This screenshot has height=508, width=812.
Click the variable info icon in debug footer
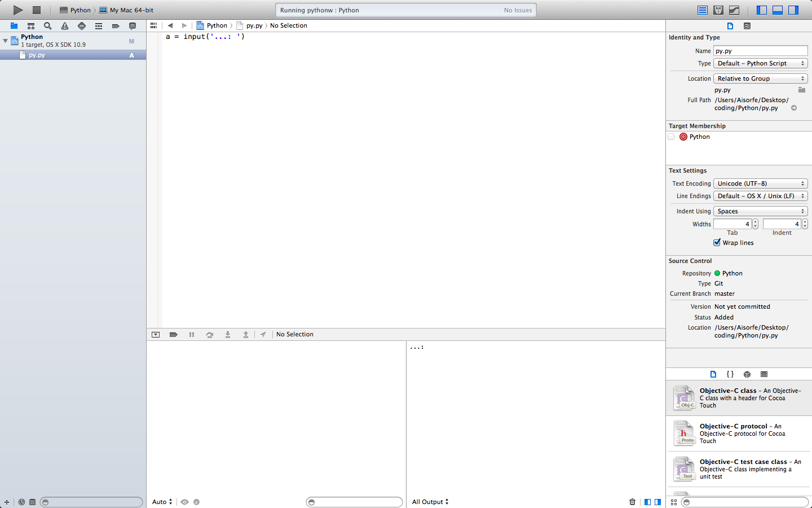(196, 502)
